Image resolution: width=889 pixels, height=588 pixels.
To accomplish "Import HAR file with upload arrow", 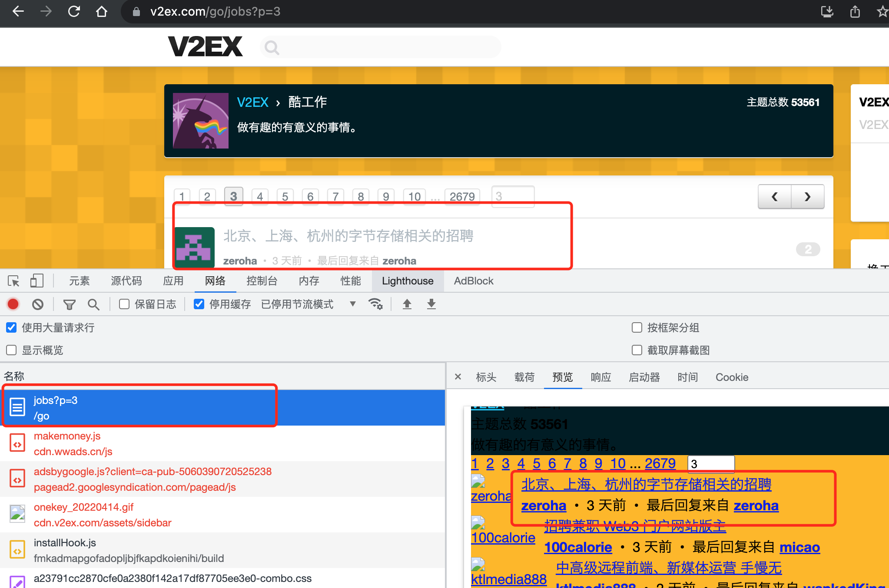I will (x=407, y=304).
